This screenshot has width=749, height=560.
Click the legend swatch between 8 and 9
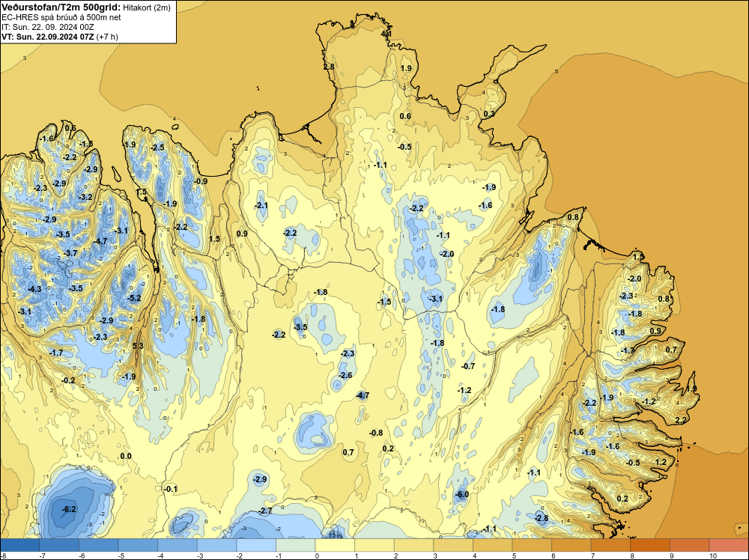click(x=650, y=545)
